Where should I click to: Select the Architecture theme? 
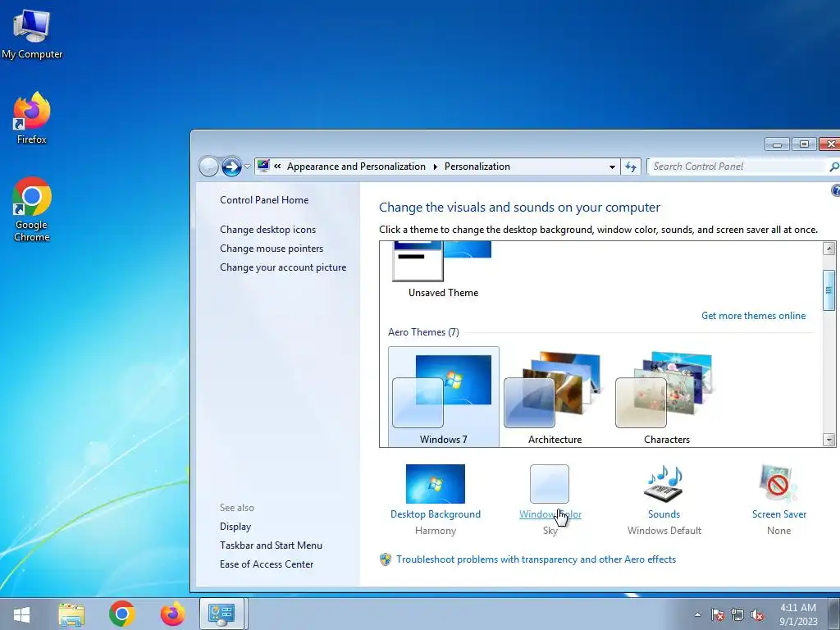[x=555, y=397]
